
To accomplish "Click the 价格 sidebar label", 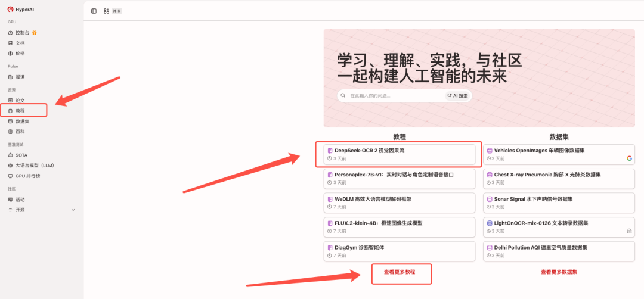I will coord(20,54).
